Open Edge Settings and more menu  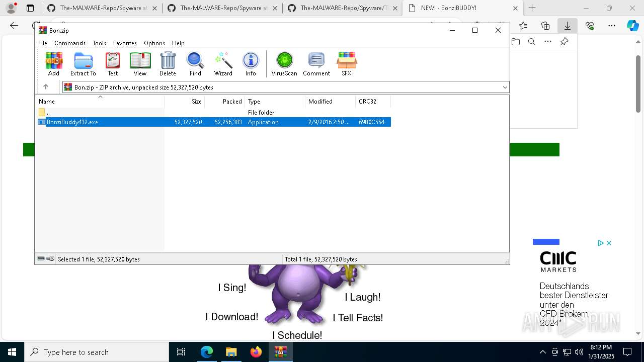coord(612,26)
